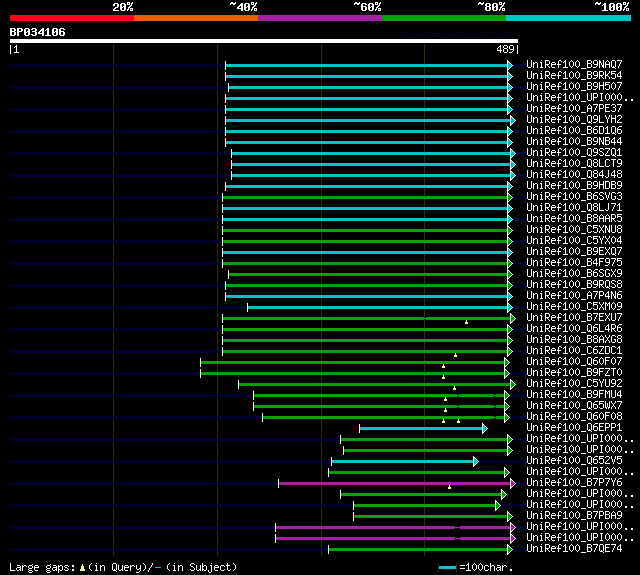Select the UniRef100_B7PBA9 label
This screenshot has width=640, height=575.
click(x=574, y=516)
